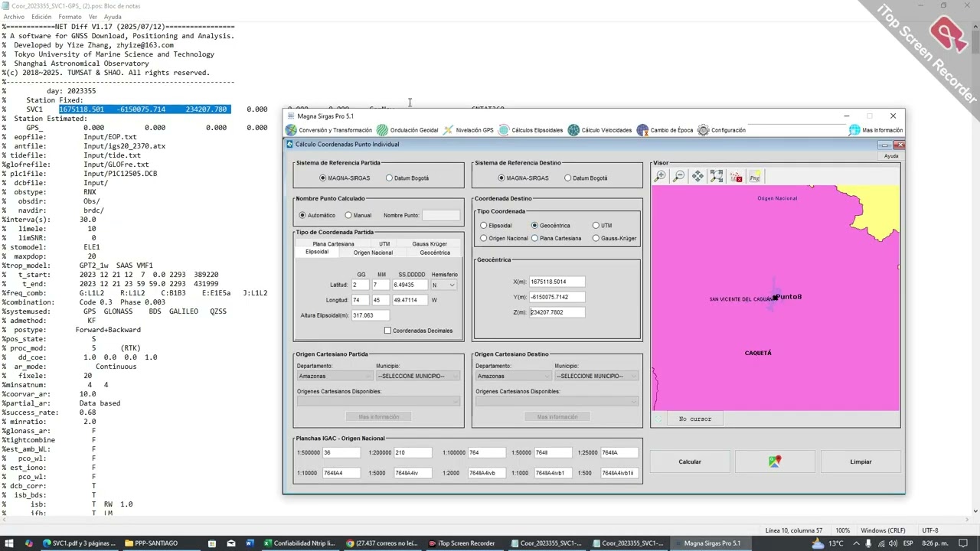Zoom in on the Visor map
This screenshot has height=551, width=980.
point(660,177)
